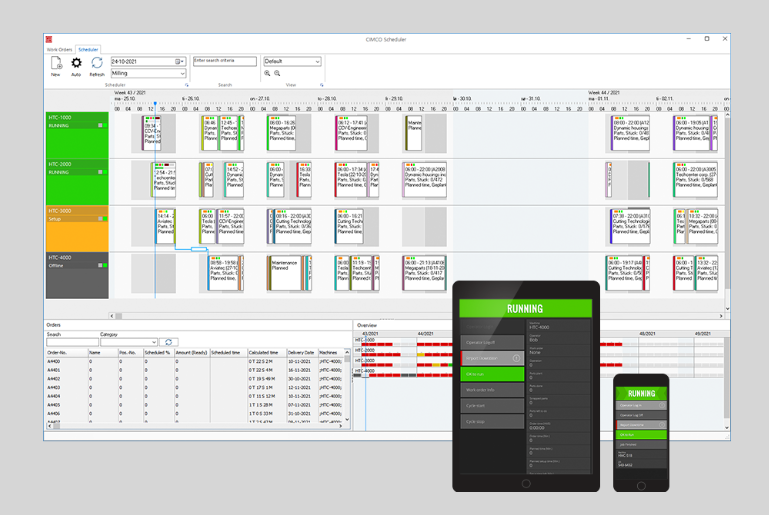Image resolution: width=769 pixels, height=515 pixels.
Task: Click the schedule horizontal scrollbar left arrow
Action: click(x=112, y=316)
